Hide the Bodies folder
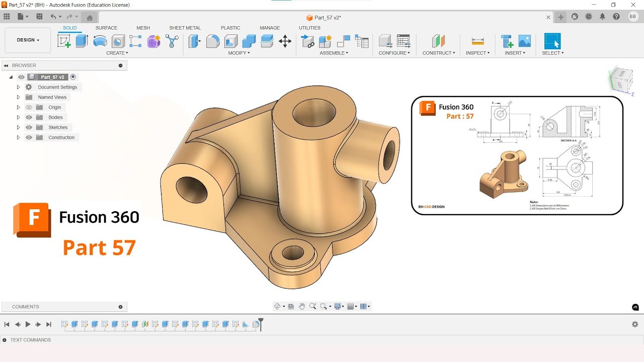This screenshot has height=362, width=644. (x=29, y=117)
